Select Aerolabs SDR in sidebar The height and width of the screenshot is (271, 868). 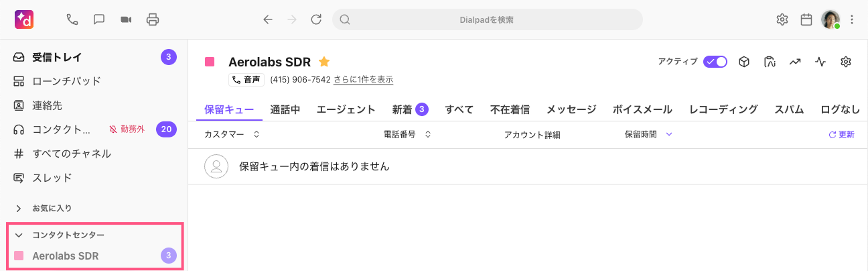(x=94, y=256)
